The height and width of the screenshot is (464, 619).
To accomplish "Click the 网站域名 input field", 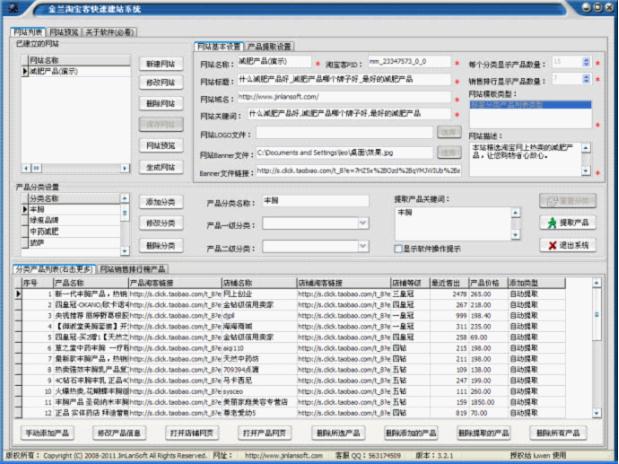I will (344, 97).
